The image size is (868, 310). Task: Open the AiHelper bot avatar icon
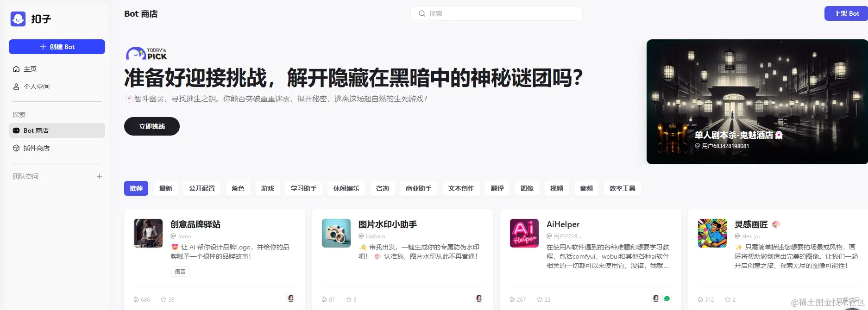pos(524,233)
